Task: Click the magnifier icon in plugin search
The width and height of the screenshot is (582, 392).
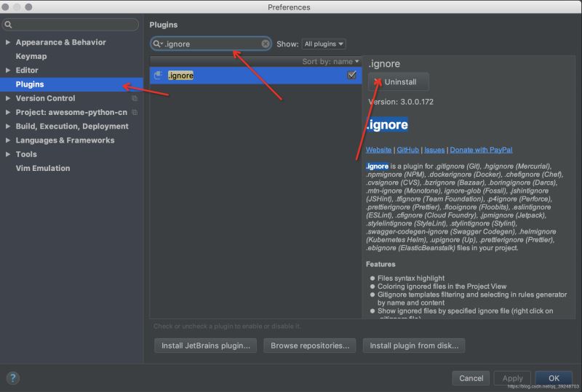Action: [157, 44]
